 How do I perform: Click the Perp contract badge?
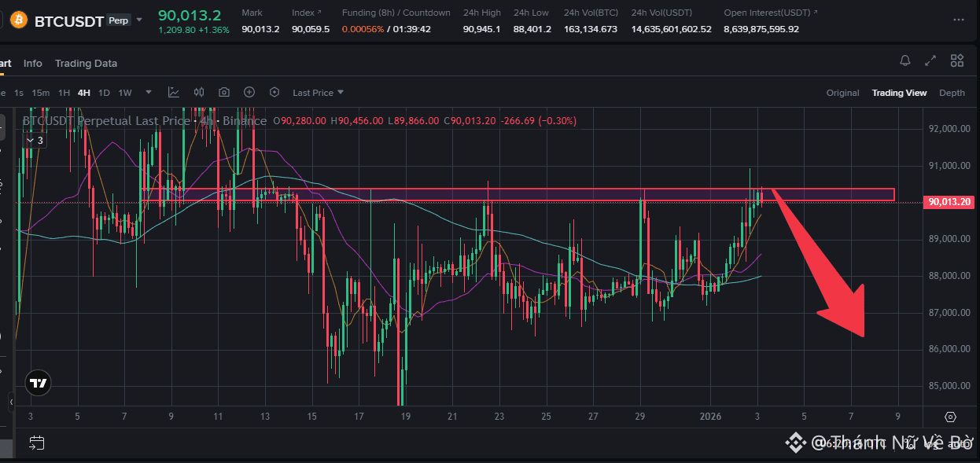tap(118, 20)
